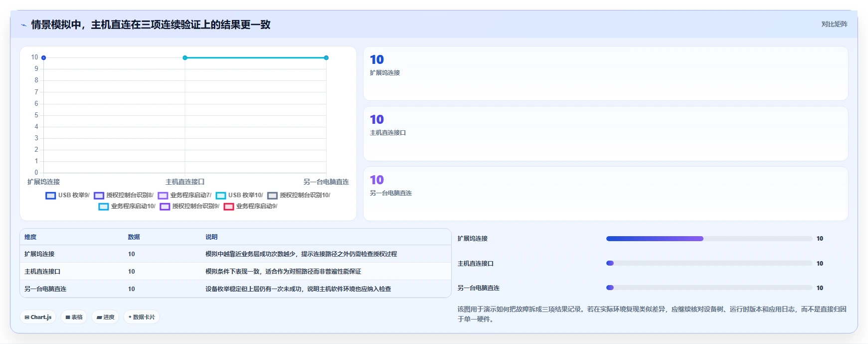Toggle the 业务程序启动10/ legend item
The height and width of the screenshot is (344, 868).
(127, 206)
